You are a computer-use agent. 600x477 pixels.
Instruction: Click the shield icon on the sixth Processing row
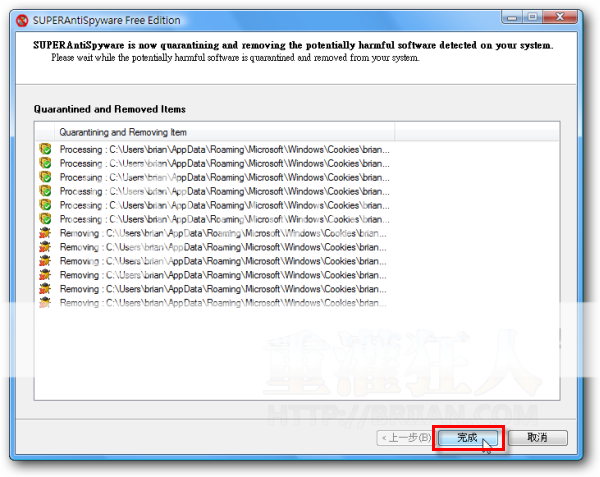(44, 219)
